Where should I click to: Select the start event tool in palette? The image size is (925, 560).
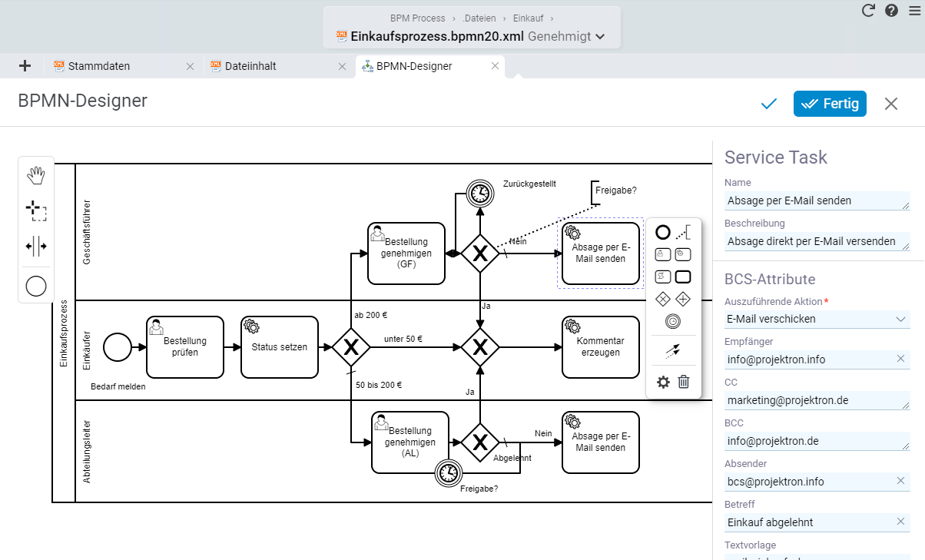[x=36, y=287]
